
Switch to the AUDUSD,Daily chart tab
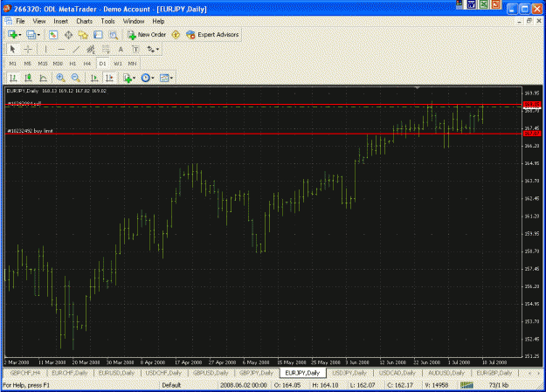click(446, 373)
